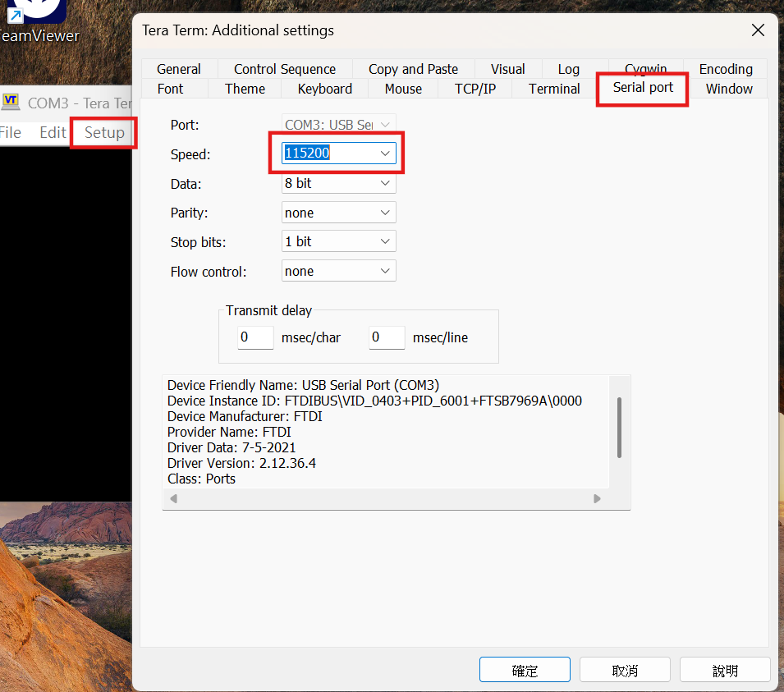Image resolution: width=784 pixels, height=692 pixels.
Task: Open the Edit menu in Tera Term
Action: tap(53, 132)
